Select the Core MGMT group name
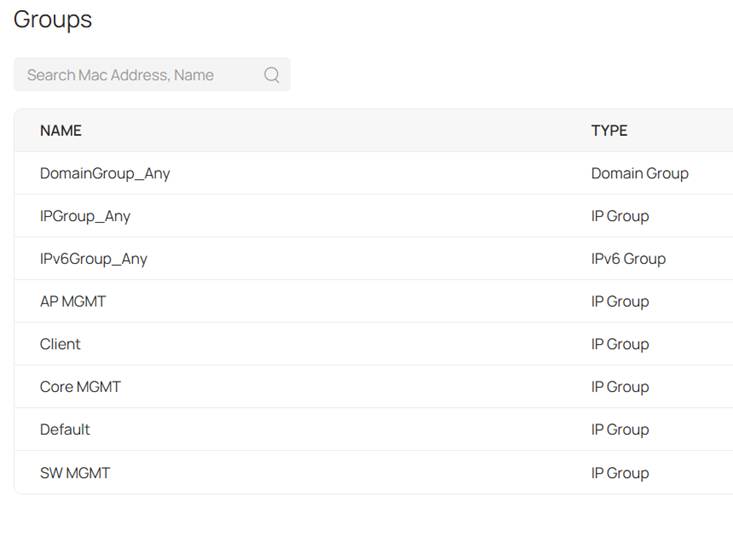 coord(80,387)
